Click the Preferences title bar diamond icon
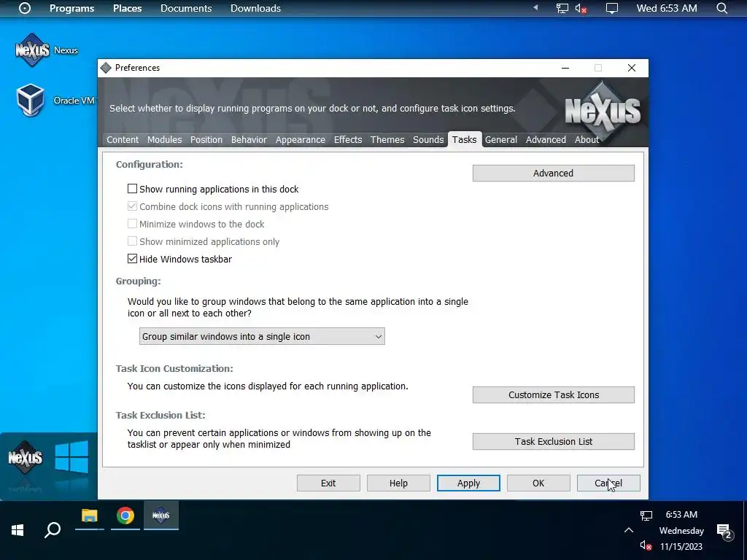 tap(106, 68)
